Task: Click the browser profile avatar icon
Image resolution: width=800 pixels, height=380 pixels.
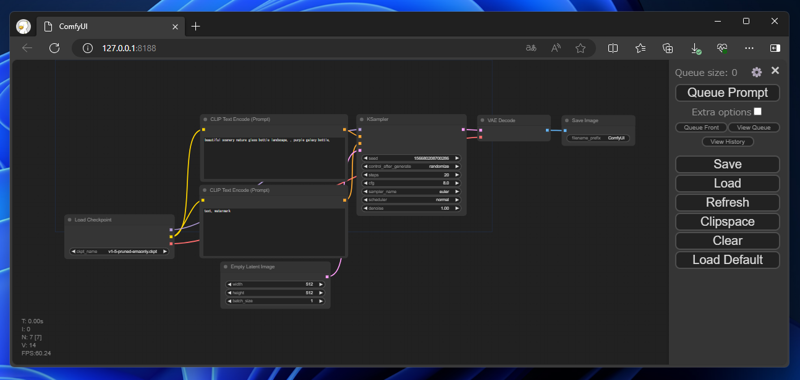Action: [x=23, y=27]
